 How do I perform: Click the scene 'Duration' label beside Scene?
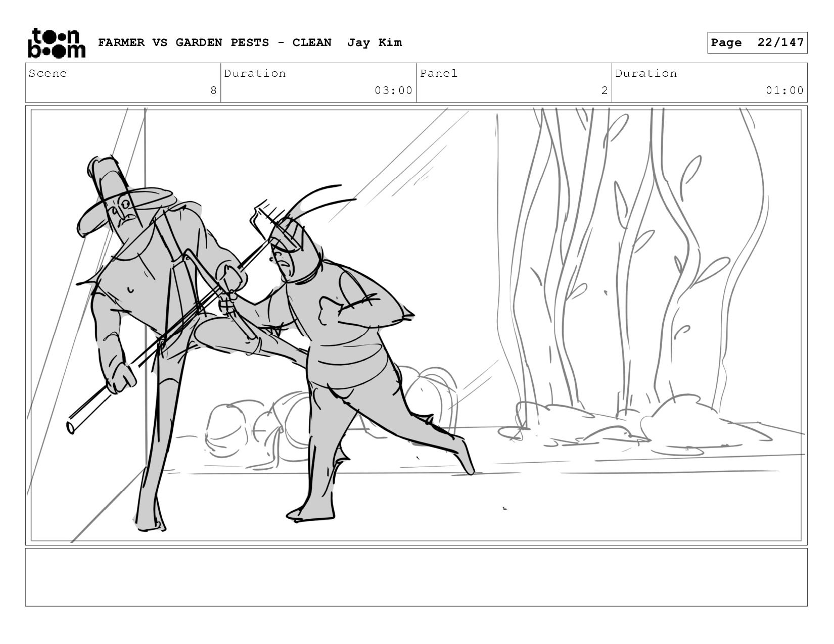pos(255,73)
